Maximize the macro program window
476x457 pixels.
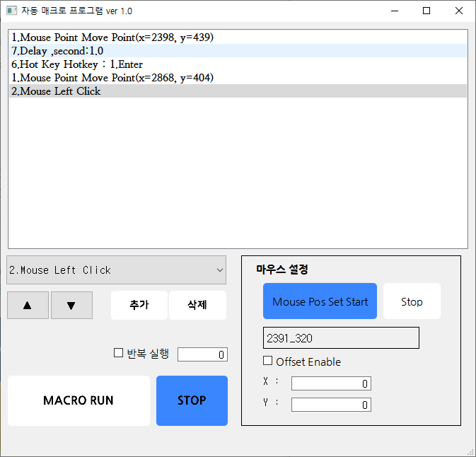[426, 11]
